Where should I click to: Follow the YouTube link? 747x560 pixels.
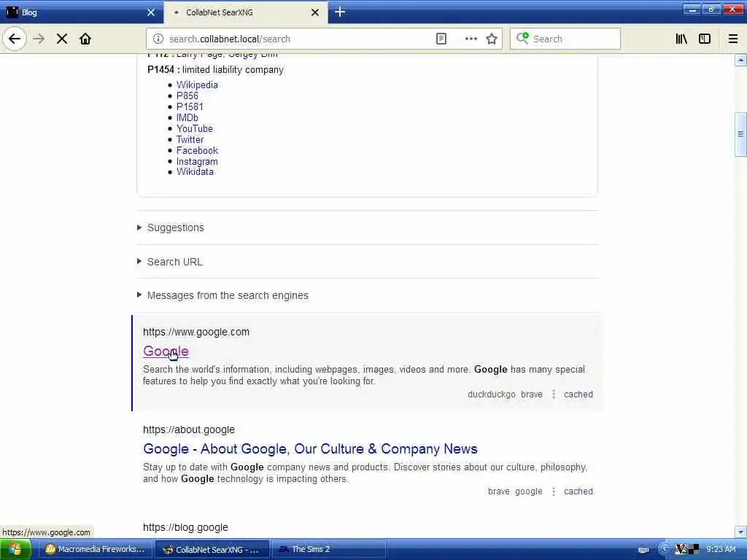[194, 128]
